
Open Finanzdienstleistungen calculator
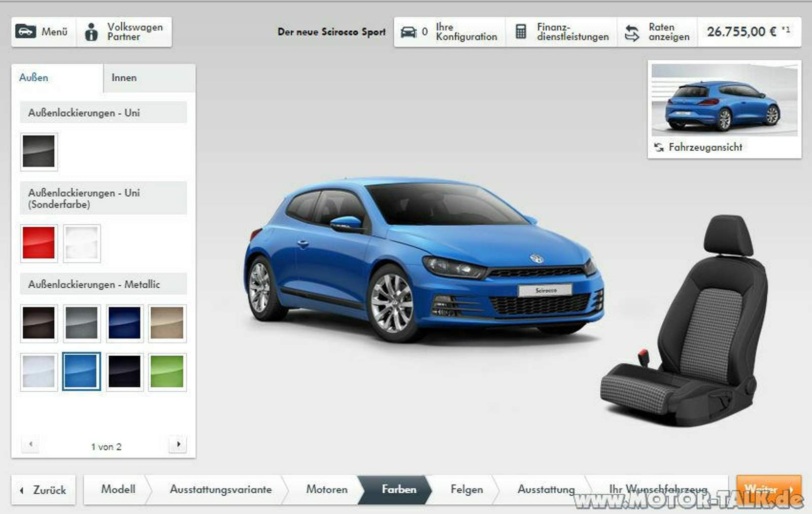pyautogui.click(x=561, y=32)
